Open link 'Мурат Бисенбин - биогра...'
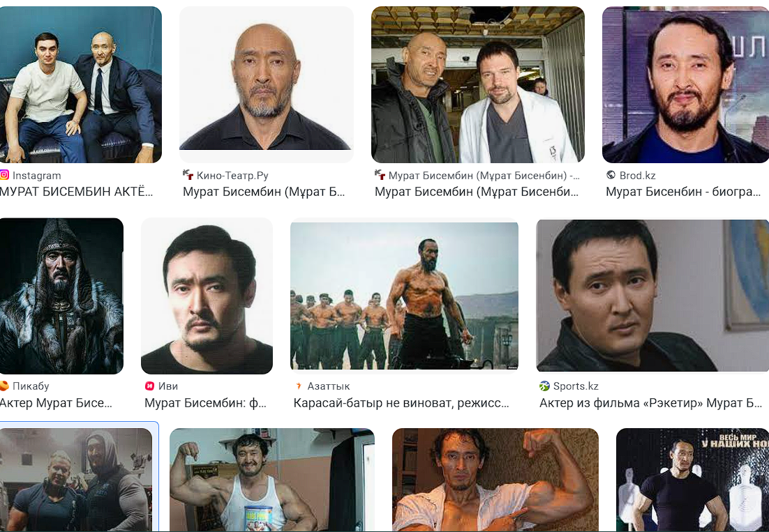This screenshot has height=532, width=769. 682,192
